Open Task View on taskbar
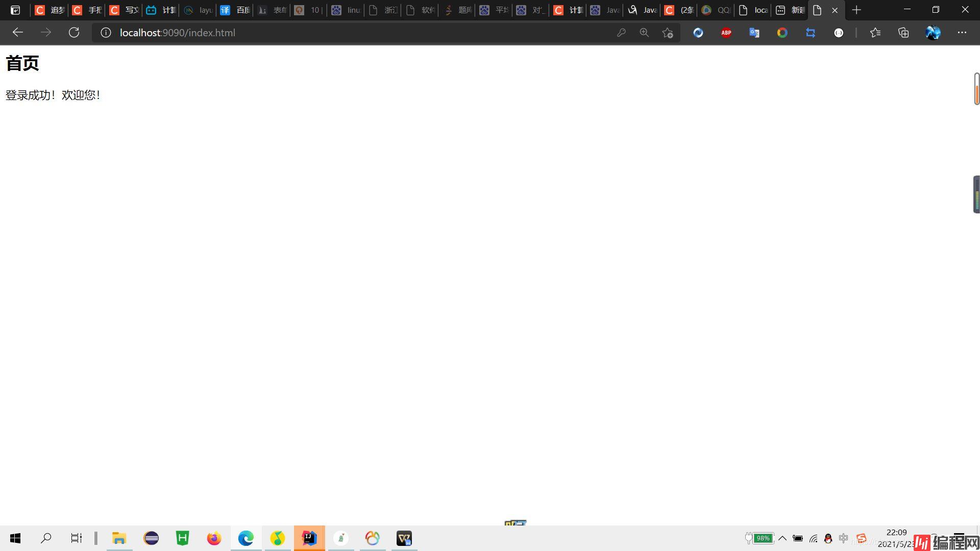 pyautogui.click(x=76, y=538)
